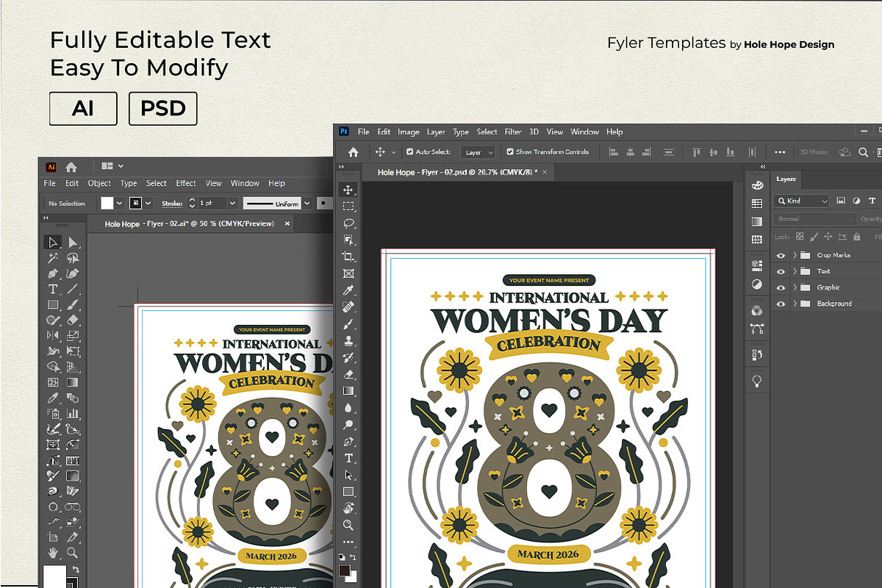Click the Stroke link in Illustrator
This screenshot has height=588, width=882.
point(172,203)
